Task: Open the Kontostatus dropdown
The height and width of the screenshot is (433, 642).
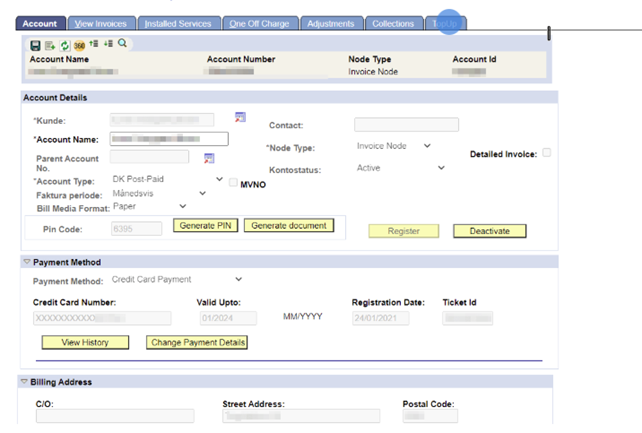Action: tap(440, 168)
